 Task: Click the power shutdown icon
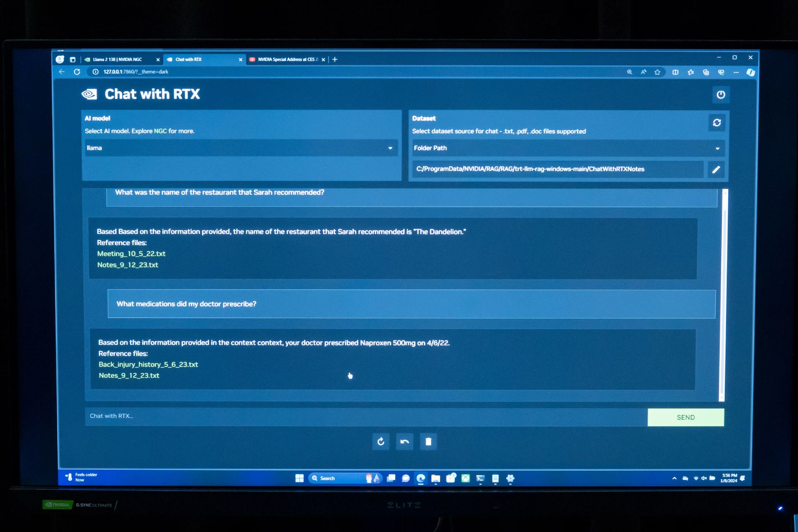tap(721, 95)
